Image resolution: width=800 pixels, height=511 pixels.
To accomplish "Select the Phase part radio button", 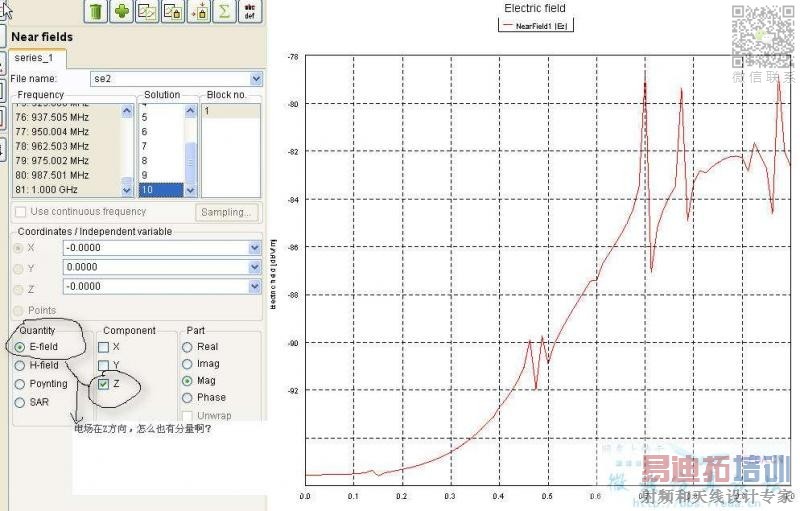I will [187, 398].
